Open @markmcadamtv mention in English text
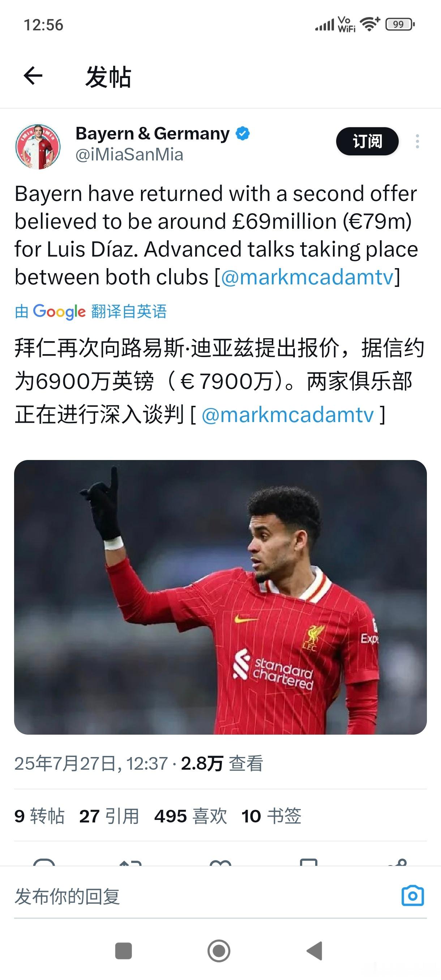This screenshot has width=441, height=980. coord(307,277)
